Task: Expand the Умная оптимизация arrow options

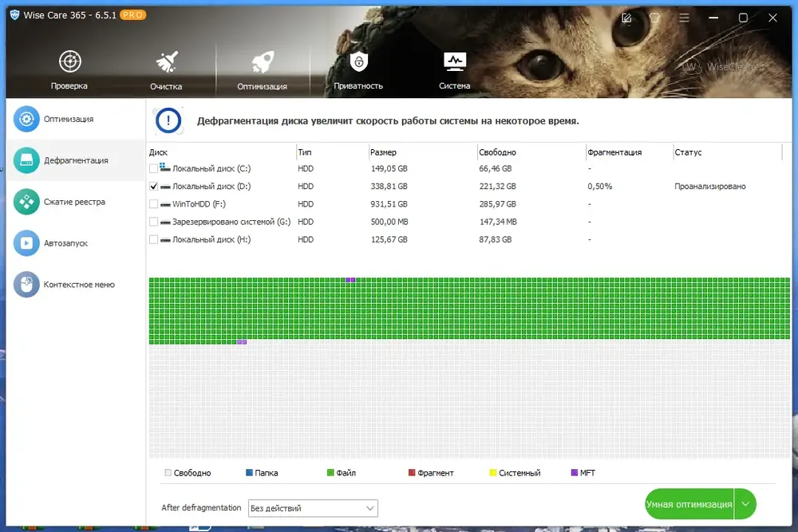Action: coord(745,504)
